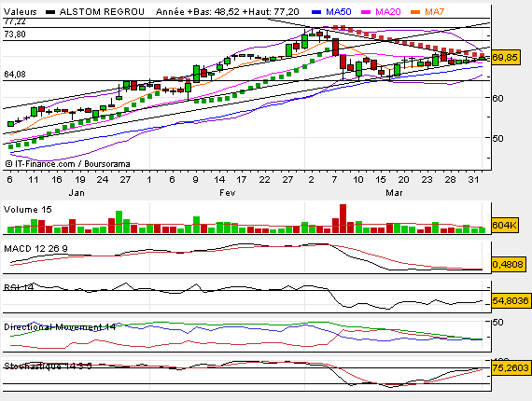The height and width of the screenshot is (401, 532).
Task: Click the 50 label on Directional Movement axis
Action: (498, 322)
